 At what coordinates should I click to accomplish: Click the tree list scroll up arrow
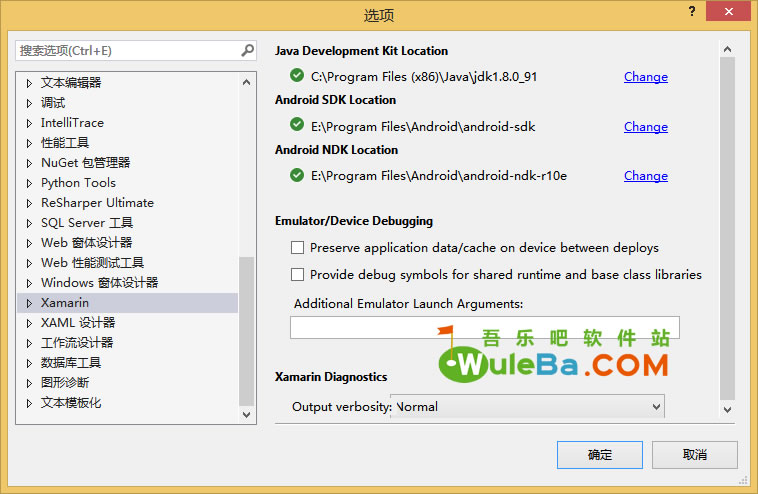click(247, 83)
